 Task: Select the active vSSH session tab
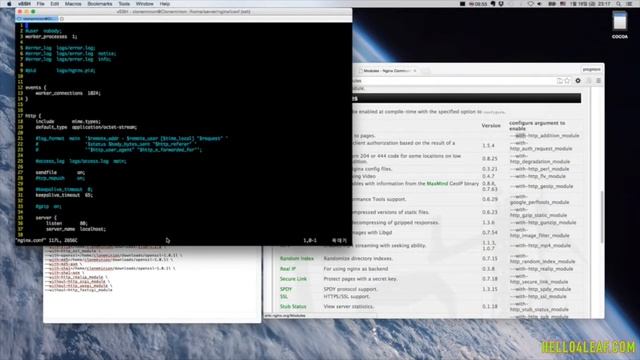(x=38, y=19)
